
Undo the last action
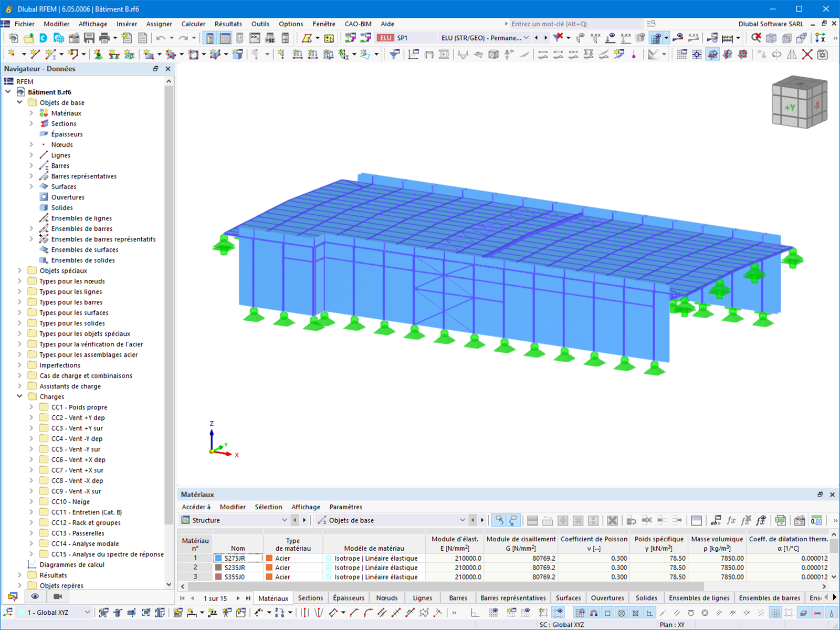click(161, 38)
